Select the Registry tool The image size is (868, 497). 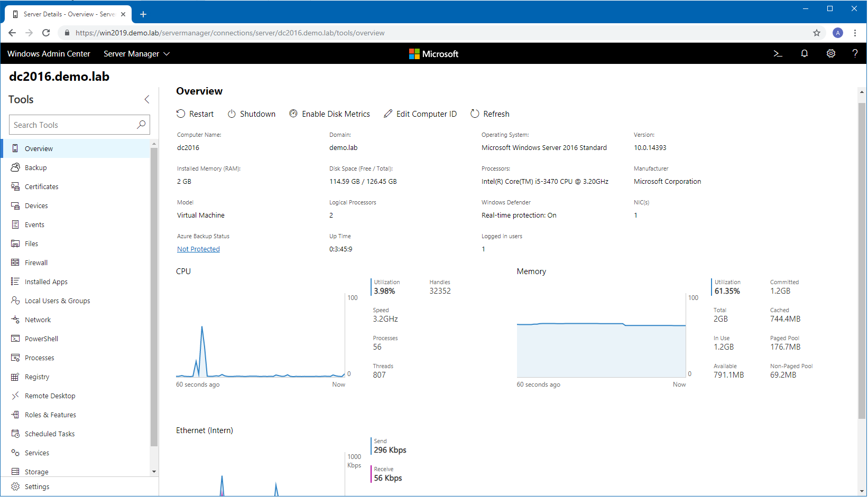37,377
